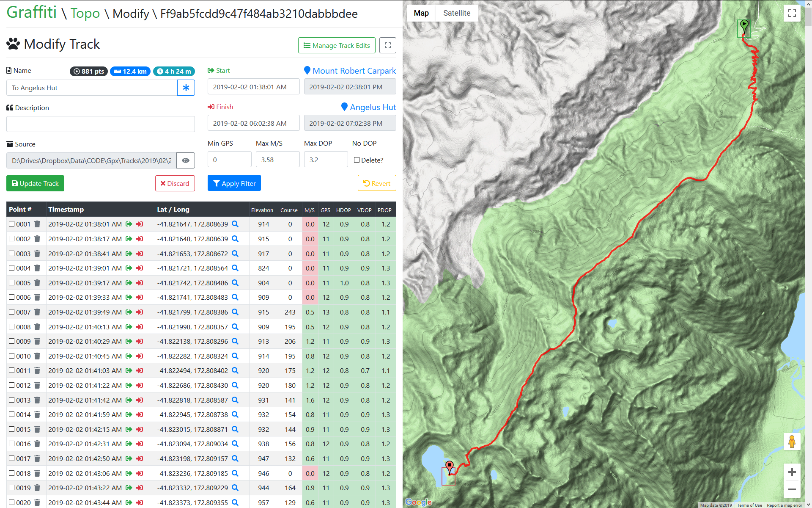Click the Max M/S input field
This screenshot has width=812, height=508.
pyautogui.click(x=277, y=160)
